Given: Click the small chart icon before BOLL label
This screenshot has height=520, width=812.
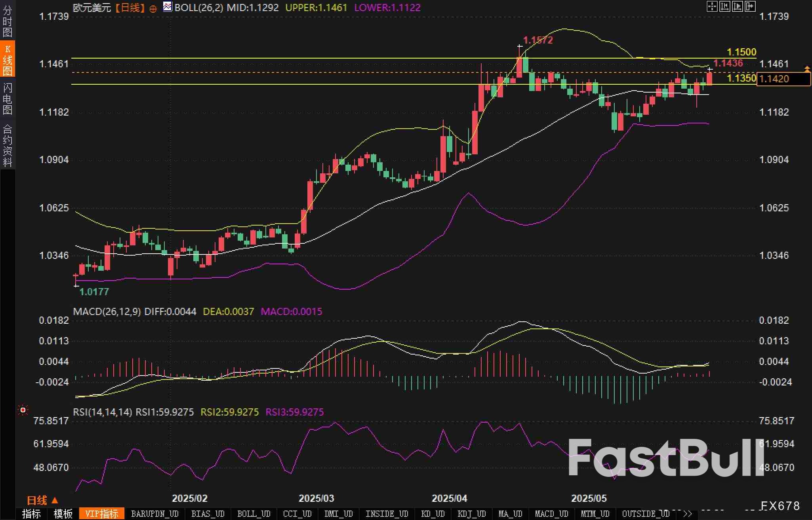Looking at the screenshot, I should point(168,7).
